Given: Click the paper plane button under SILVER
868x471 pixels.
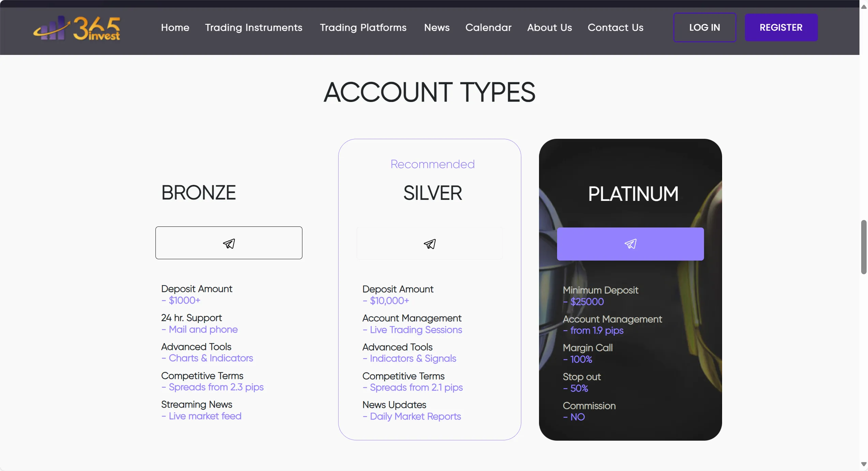Looking at the screenshot, I should point(430,243).
